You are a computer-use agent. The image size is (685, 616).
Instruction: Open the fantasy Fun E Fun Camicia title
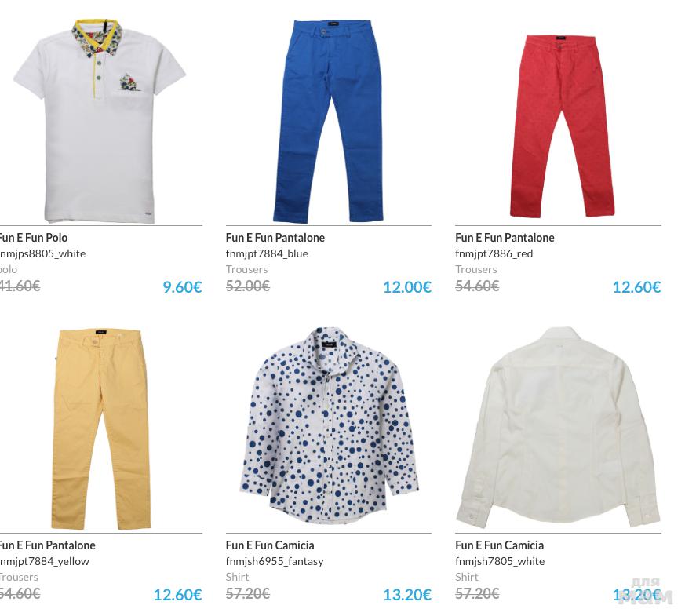[x=270, y=545]
